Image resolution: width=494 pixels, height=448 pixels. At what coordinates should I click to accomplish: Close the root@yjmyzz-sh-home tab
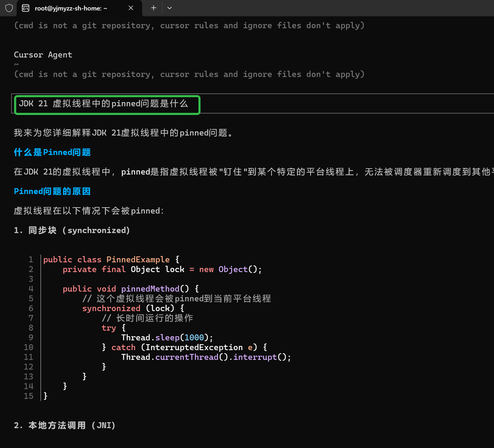coord(131,8)
